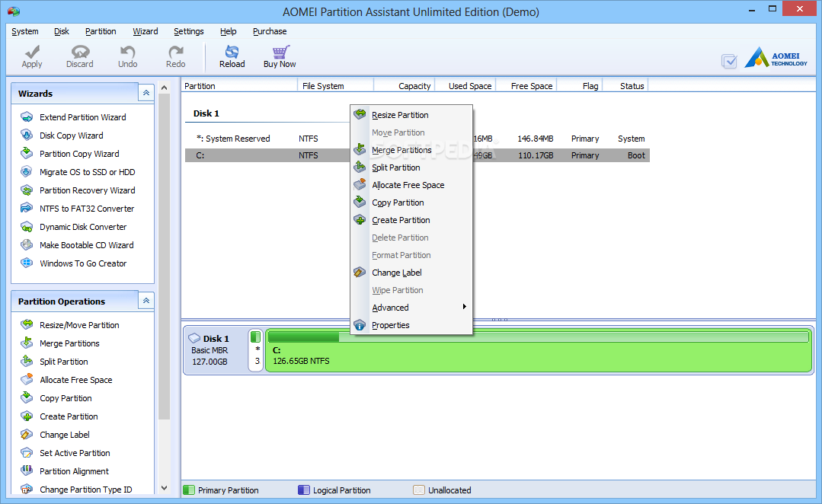Open the Partition menu

101,31
